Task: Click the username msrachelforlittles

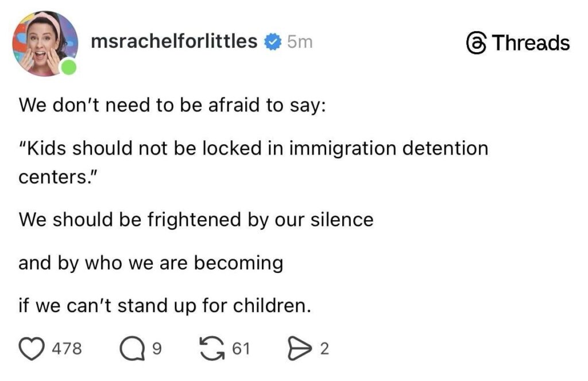Action: point(175,41)
